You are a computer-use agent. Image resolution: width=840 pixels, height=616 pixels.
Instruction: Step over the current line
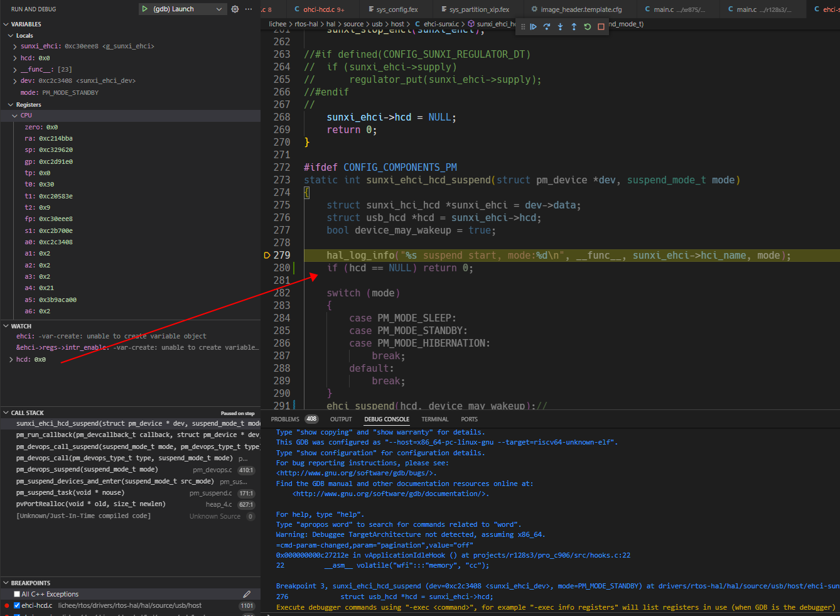(x=547, y=27)
